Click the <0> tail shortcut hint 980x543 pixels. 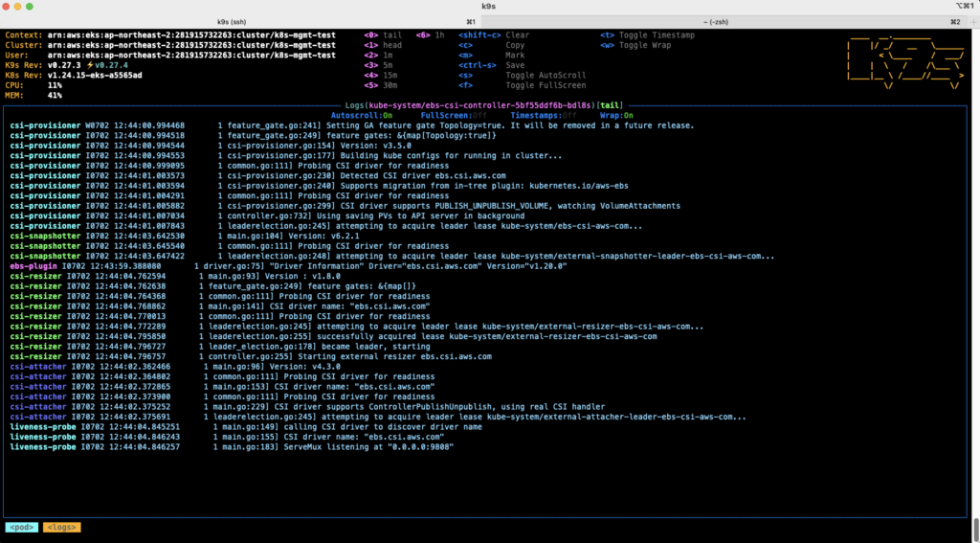click(x=383, y=35)
